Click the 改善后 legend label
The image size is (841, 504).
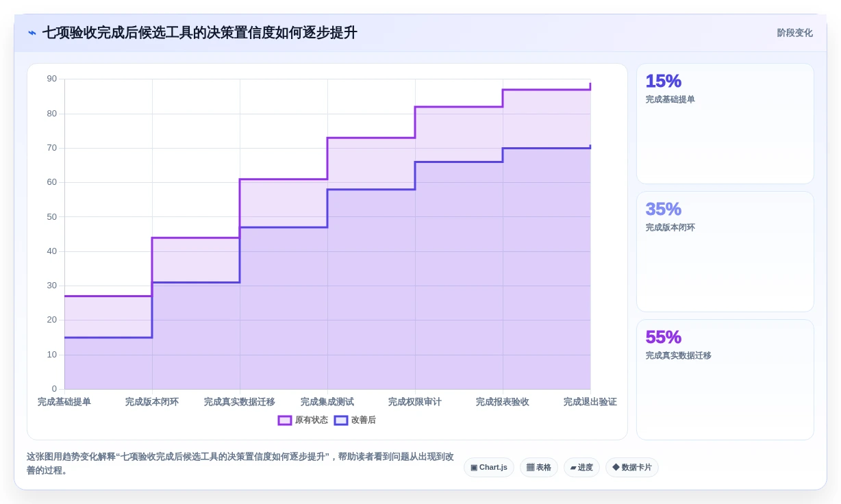[x=364, y=420]
